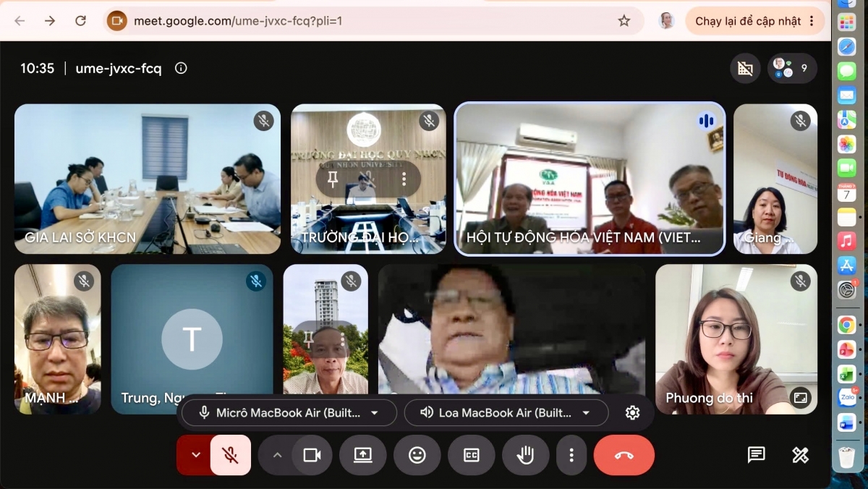The width and height of the screenshot is (868, 489).
Task: Unmute your microphone
Action: pyautogui.click(x=231, y=455)
